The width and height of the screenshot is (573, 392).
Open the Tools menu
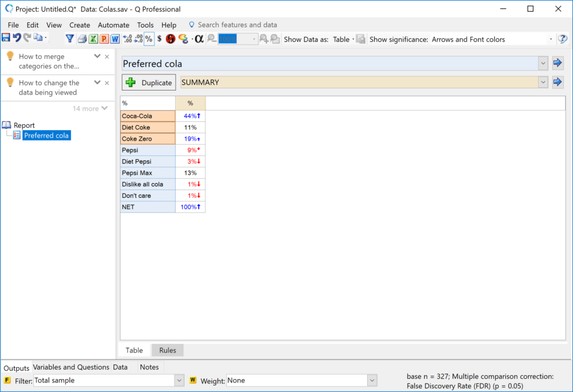point(145,25)
